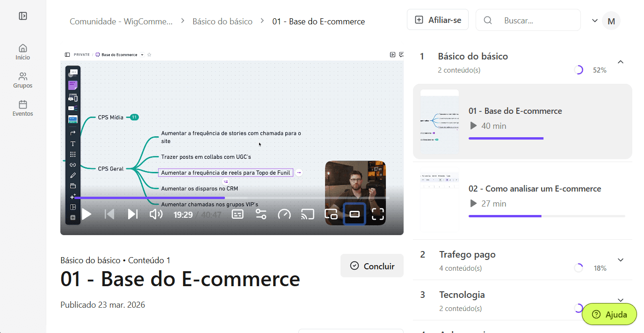
Task: Toggle theater mode
Action: tap(355, 215)
